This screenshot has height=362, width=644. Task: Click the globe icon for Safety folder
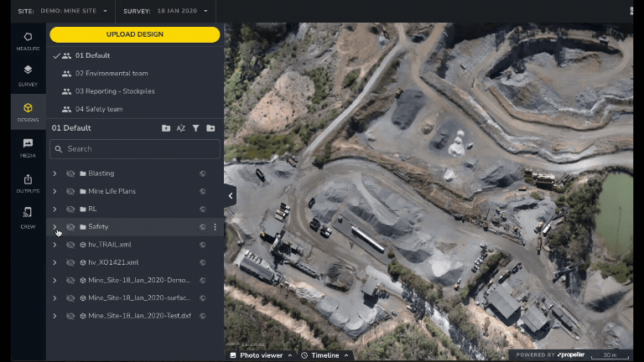click(x=202, y=227)
